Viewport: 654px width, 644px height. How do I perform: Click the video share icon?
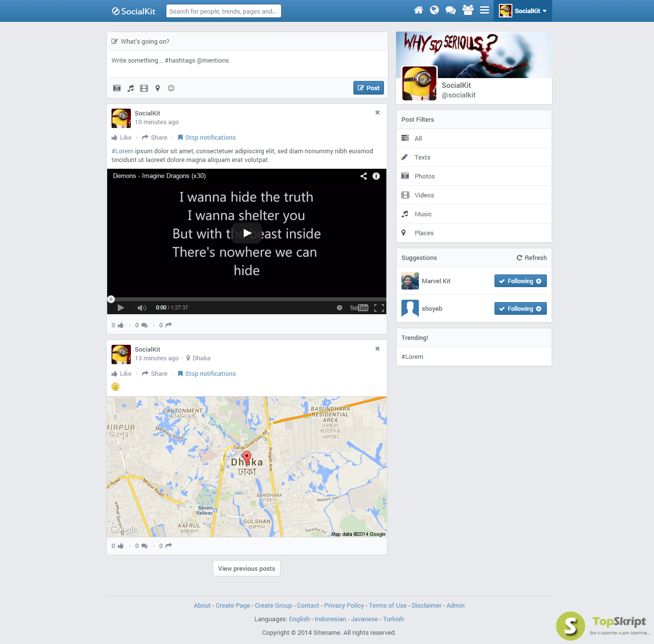point(364,176)
